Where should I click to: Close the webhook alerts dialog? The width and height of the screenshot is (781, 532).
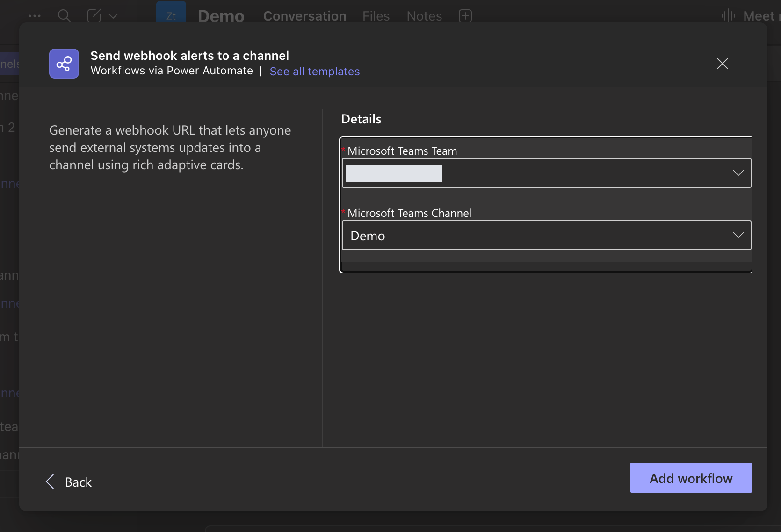[x=723, y=64]
